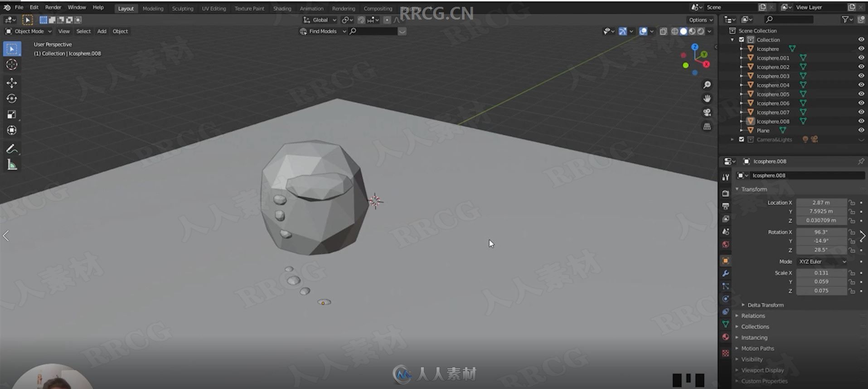Open the Physics properties tab
The image size is (868, 389).
726,299
